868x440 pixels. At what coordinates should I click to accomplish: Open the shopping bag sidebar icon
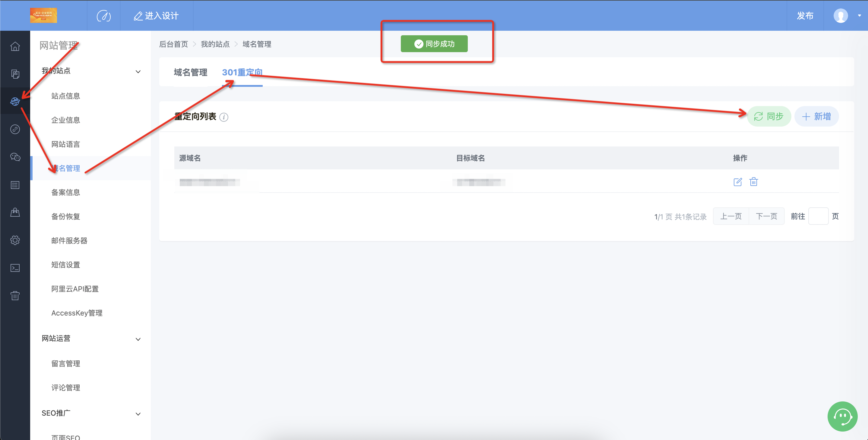click(15, 212)
